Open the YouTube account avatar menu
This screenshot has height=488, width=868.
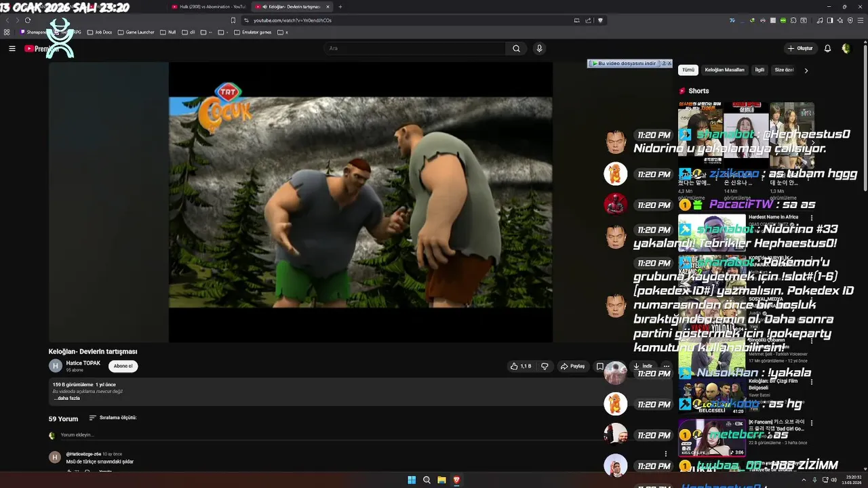(x=846, y=48)
